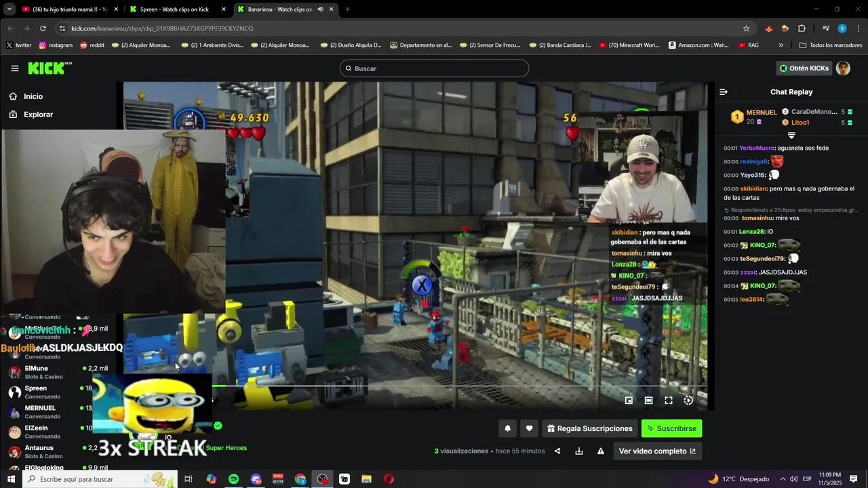Open the Amazon.com bookmark
Screen dimensions: 868x488
698,45
